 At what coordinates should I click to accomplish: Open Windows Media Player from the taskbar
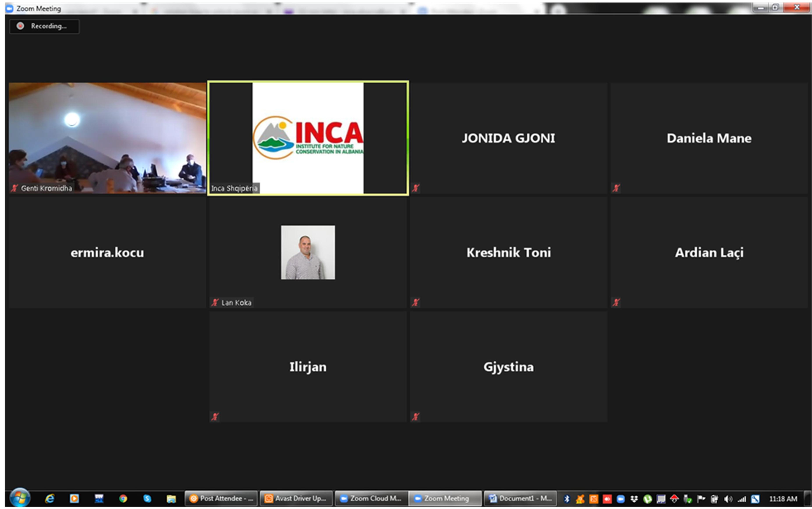click(x=74, y=498)
